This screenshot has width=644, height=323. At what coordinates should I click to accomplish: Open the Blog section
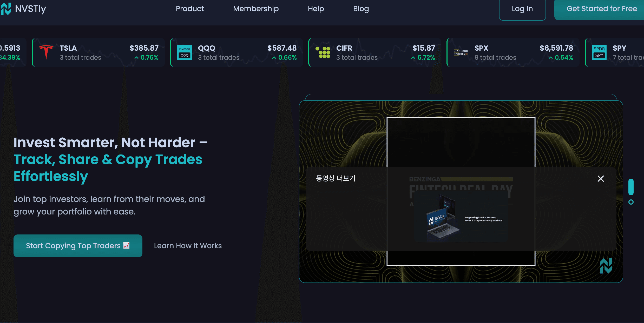point(361,9)
